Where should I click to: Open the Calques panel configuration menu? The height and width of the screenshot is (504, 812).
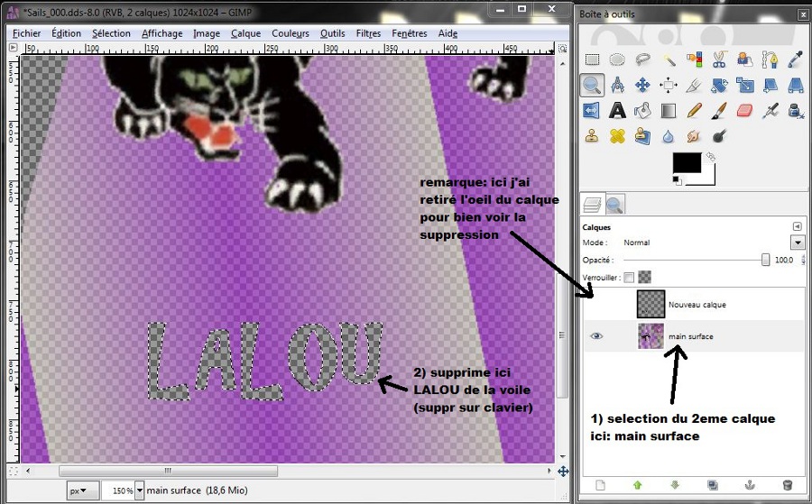pos(797,226)
